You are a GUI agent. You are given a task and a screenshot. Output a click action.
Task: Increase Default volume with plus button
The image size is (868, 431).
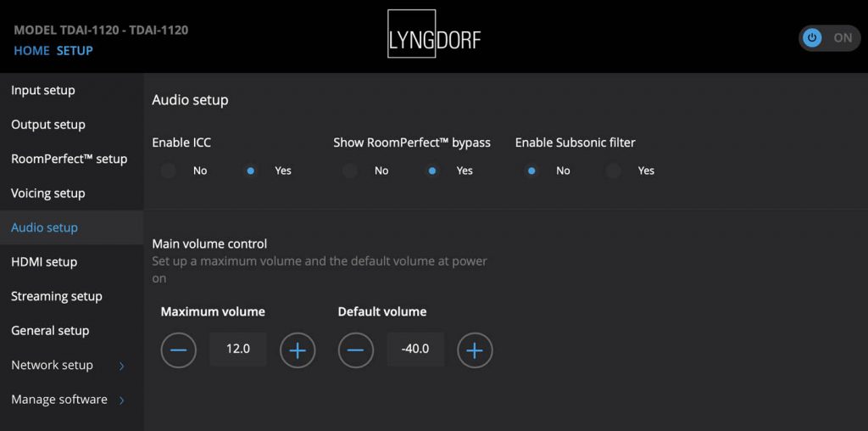click(x=475, y=350)
